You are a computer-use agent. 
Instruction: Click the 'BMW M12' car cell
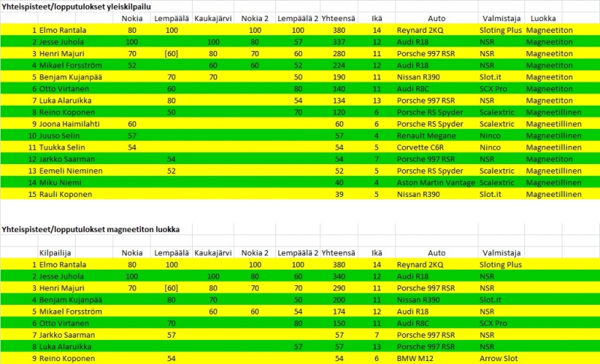[415, 359]
